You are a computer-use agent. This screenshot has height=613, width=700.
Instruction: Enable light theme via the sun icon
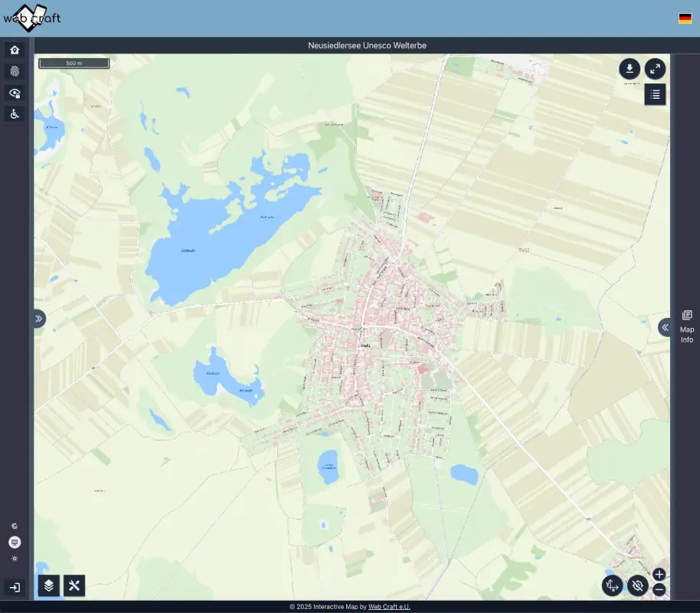(14, 559)
